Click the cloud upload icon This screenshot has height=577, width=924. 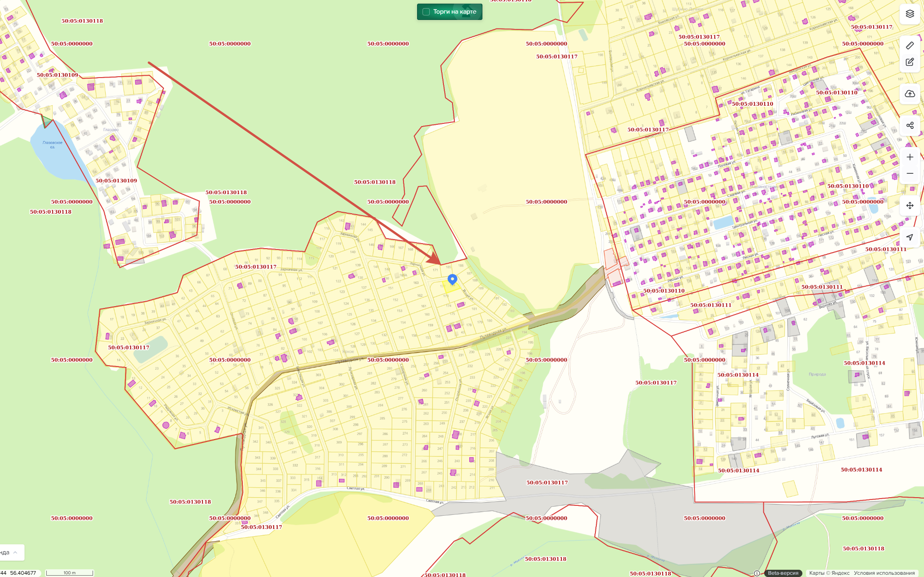click(x=909, y=94)
